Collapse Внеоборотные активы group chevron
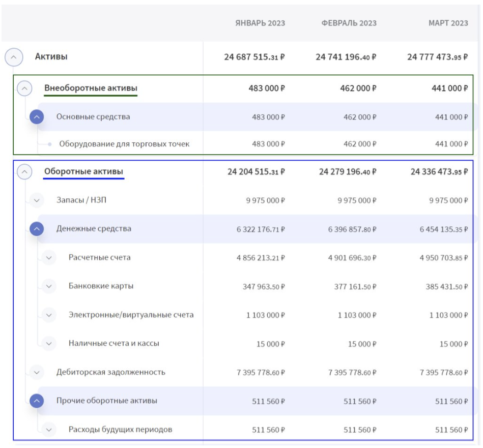 point(24,88)
